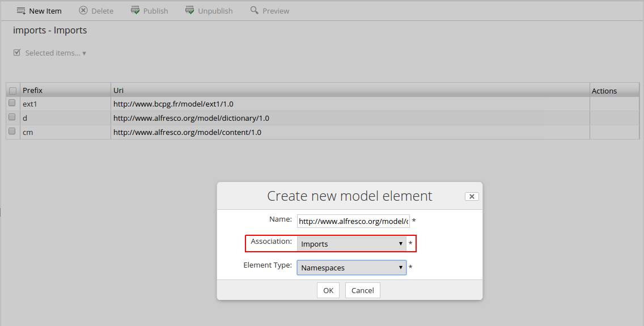This screenshot has width=644, height=326.
Task: Click the Unpublish icon in toolbar
Action: (x=190, y=10)
